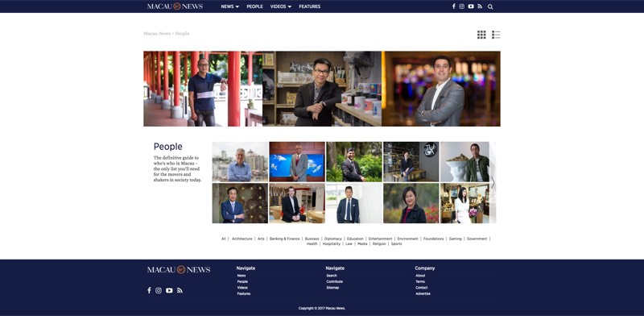Open the Terms link in the footer

coord(420,281)
